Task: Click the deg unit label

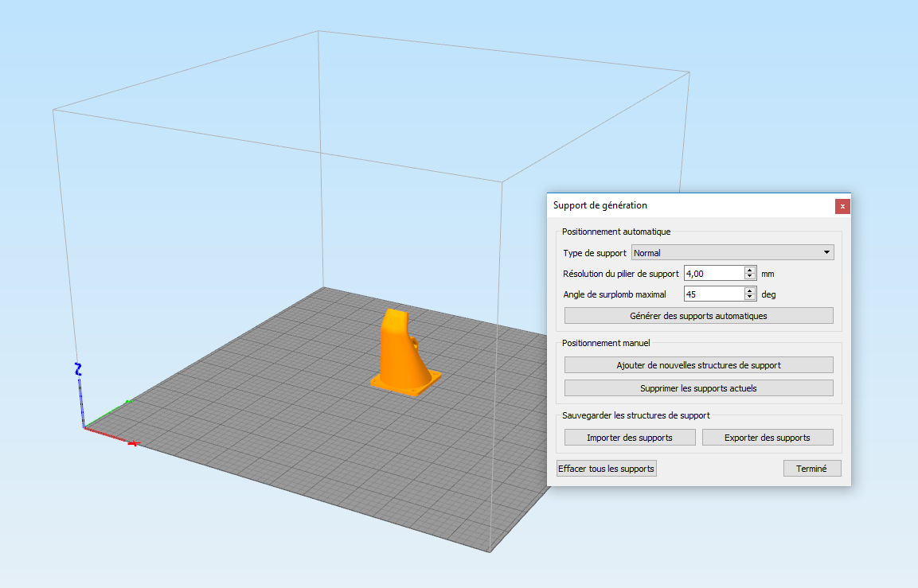Action: pyautogui.click(x=768, y=294)
